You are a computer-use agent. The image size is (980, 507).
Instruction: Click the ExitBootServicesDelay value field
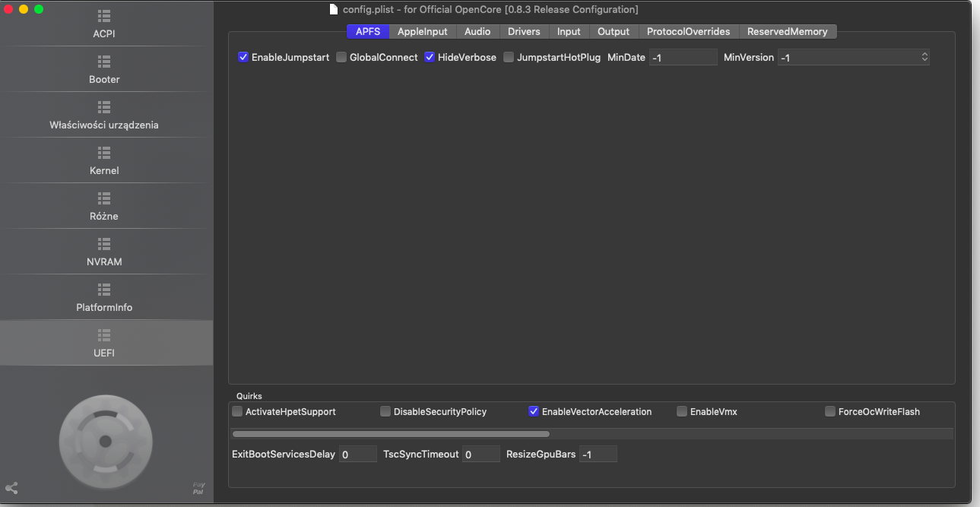357,454
